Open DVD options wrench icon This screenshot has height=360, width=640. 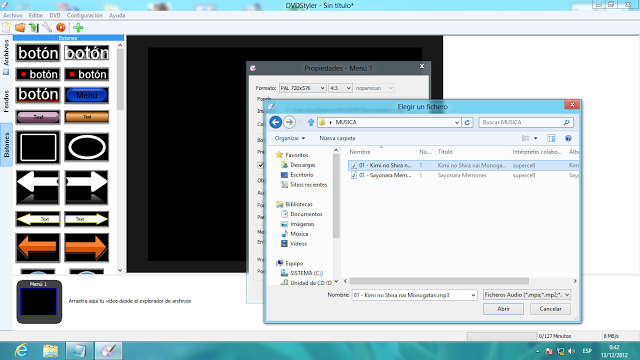pos(47,27)
